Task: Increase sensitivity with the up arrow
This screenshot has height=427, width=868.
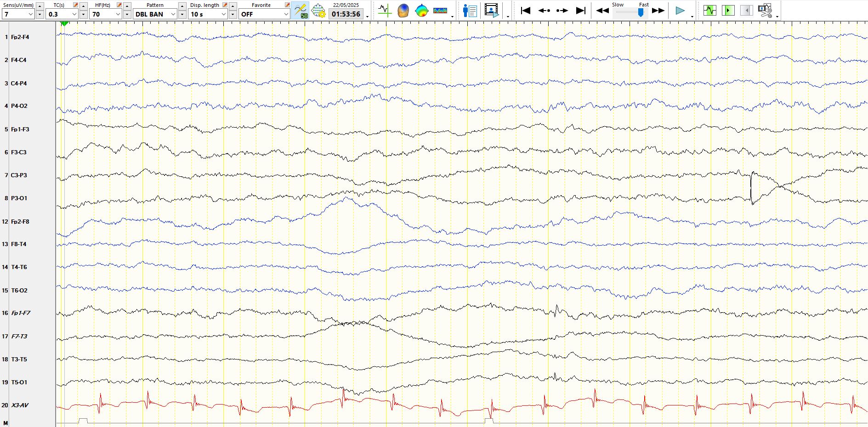Action: pos(40,6)
